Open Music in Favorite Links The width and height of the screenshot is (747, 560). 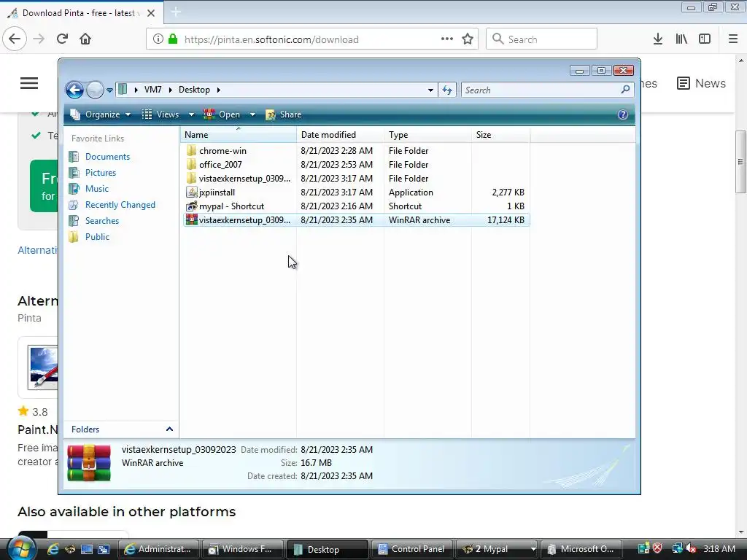tap(97, 189)
